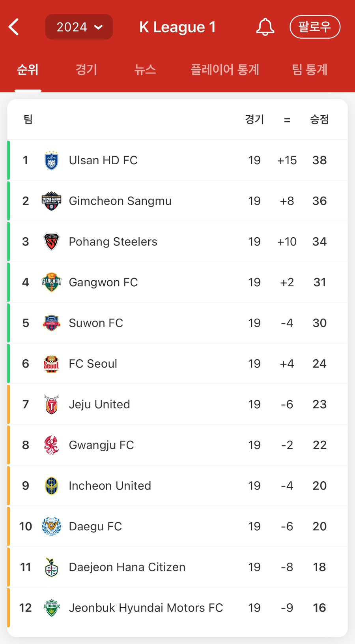The image size is (355, 644).
Task: Click the FC Seoul logo
Action: (x=51, y=364)
